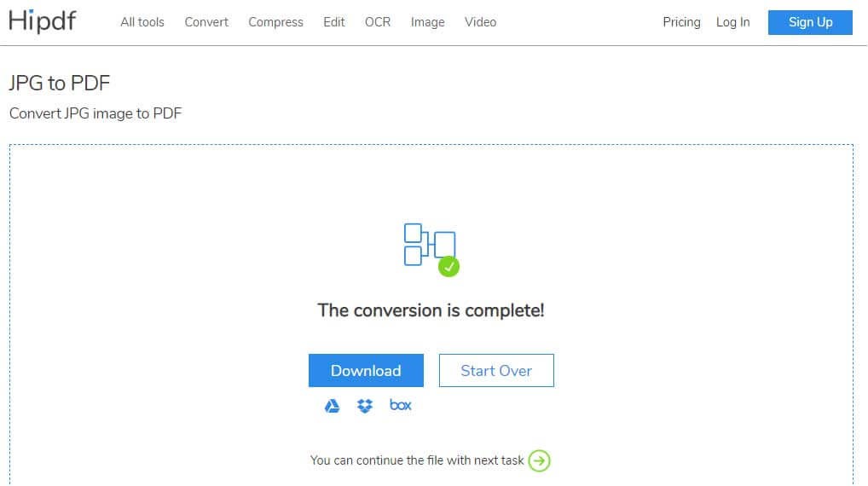Image resolution: width=868 pixels, height=486 pixels.
Task: Click the Sign Up button
Action: pos(810,22)
